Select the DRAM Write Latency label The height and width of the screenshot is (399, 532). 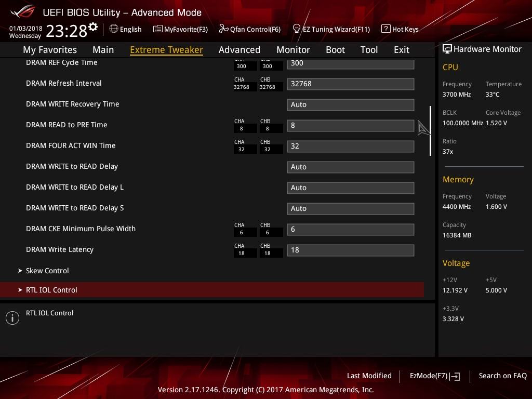click(60, 249)
